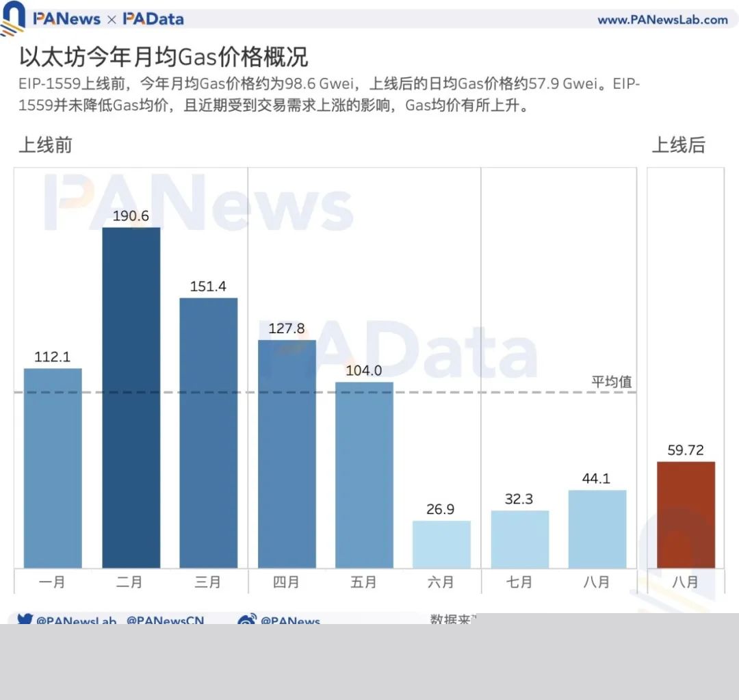Screen dimensions: 739x700
Task: Click the '四月' axis label
Action: [x=286, y=582]
